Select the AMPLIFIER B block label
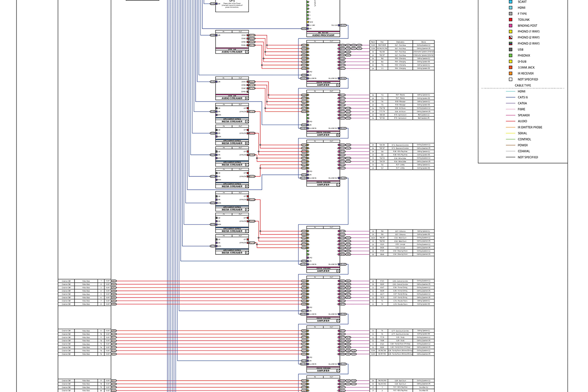The height and width of the screenshot is (392, 588). tap(323, 135)
